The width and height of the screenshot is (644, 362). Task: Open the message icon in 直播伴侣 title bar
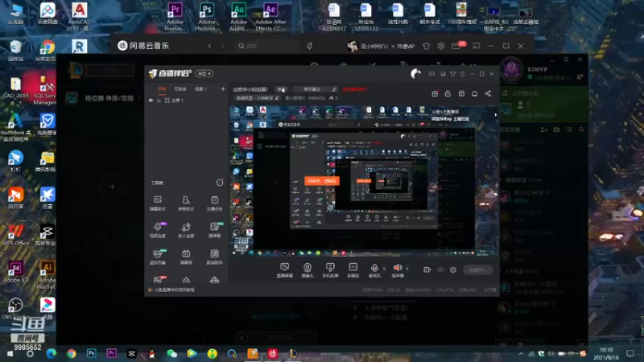[x=431, y=74]
